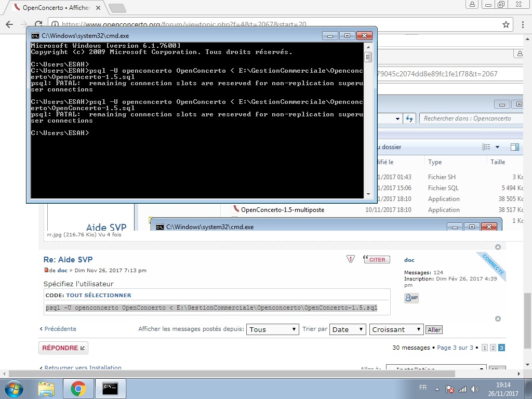Select the OpenConcerto forum tab
Viewport: 532px width, 399px height.
pos(56,7)
